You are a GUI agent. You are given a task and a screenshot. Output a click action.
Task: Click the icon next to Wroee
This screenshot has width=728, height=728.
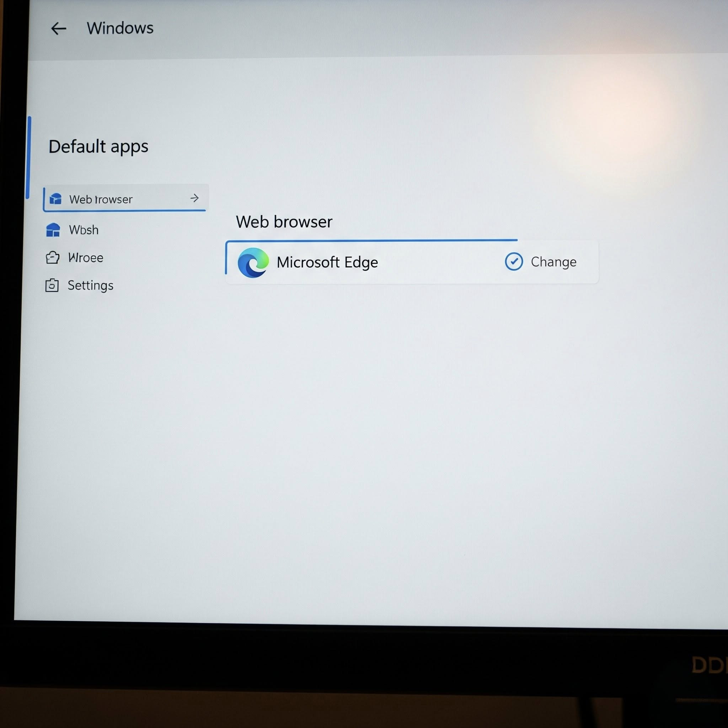[x=52, y=258]
